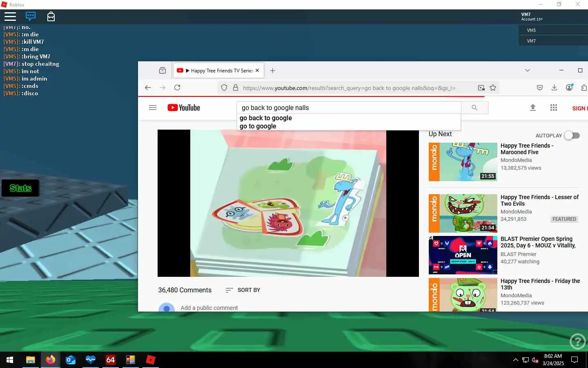
Task: Open YouTube apps grid
Action: (554, 108)
